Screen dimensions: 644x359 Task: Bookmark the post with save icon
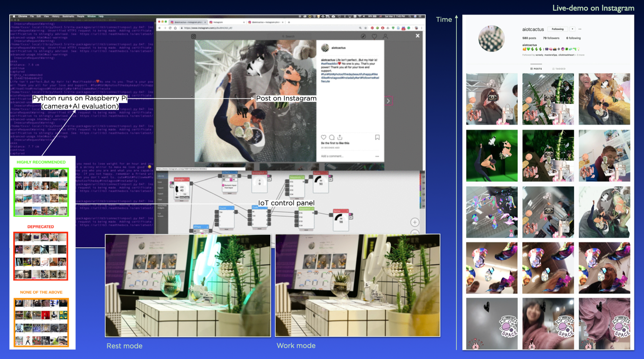coord(377,137)
